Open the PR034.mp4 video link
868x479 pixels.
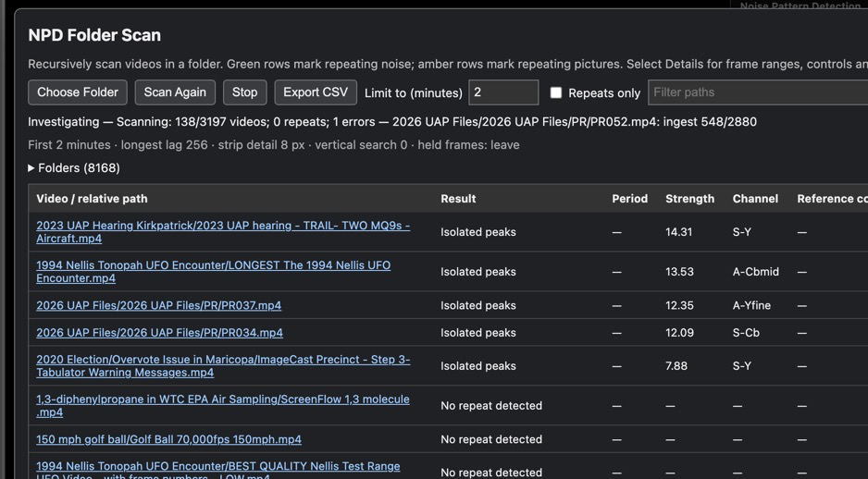pyautogui.click(x=159, y=332)
